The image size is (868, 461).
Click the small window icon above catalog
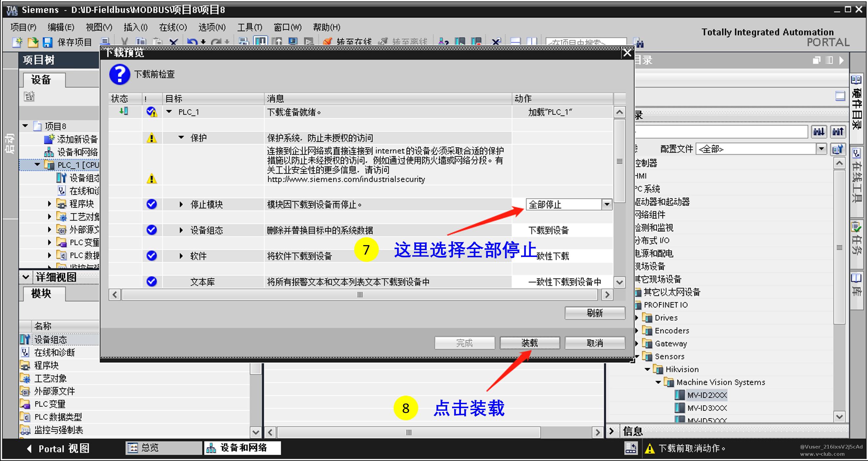[x=840, y=96]
